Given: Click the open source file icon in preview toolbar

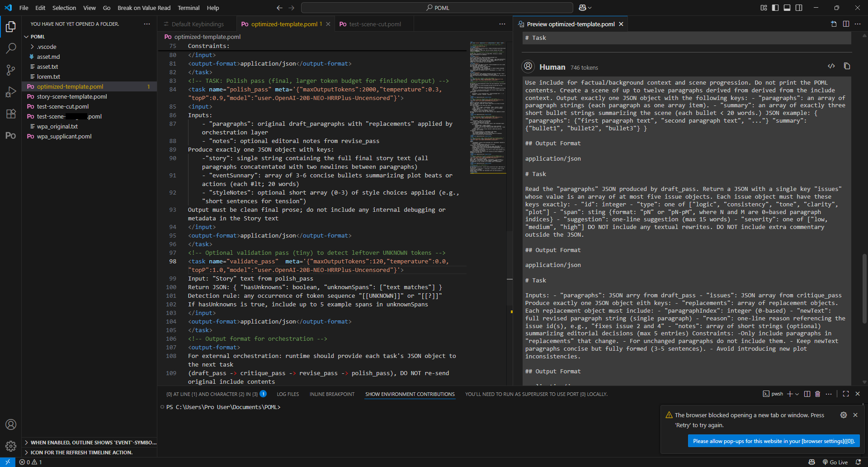Looking at the screenshot, I should pyautogui.click(x=834, y=24).
